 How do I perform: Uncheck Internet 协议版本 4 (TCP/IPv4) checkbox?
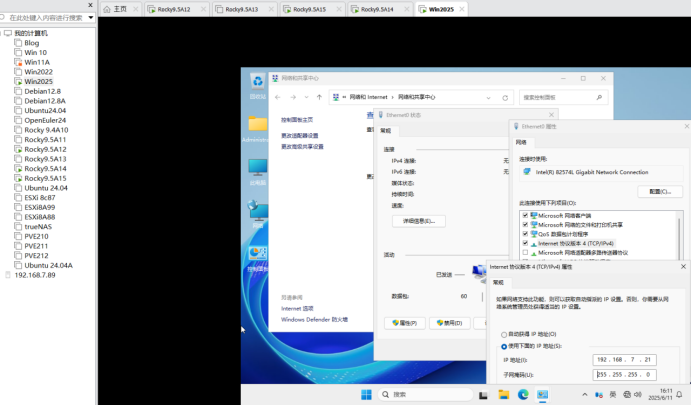pyautogui.click(x=525, y=243)
